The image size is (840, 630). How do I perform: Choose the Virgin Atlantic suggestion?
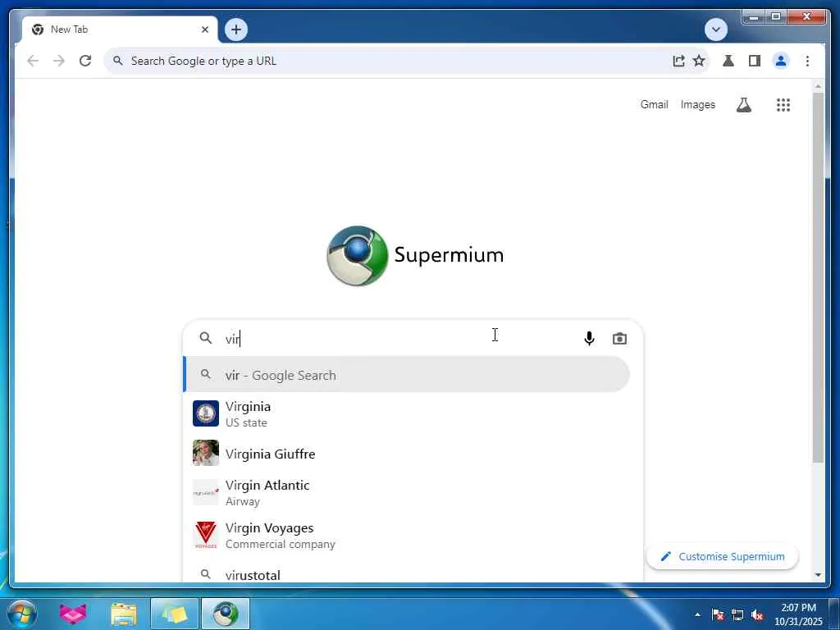tap(407, 493)
